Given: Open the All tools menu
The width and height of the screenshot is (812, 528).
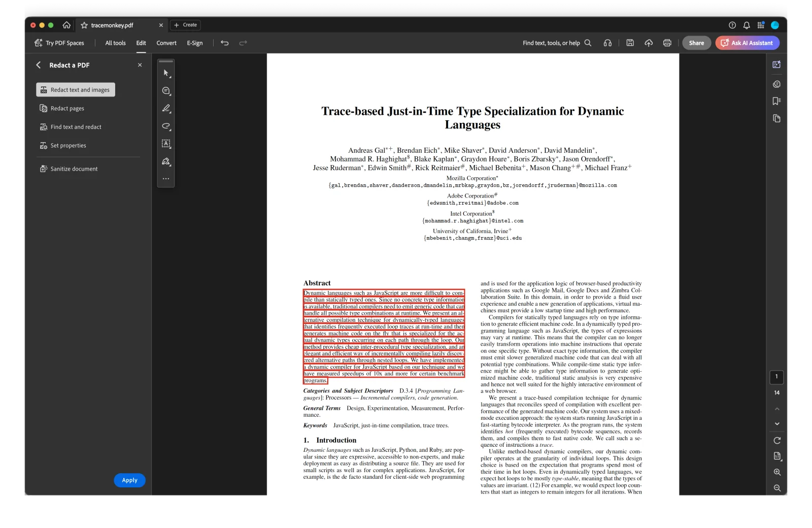Looking at the screenshot, I should [x=115, y=43].
